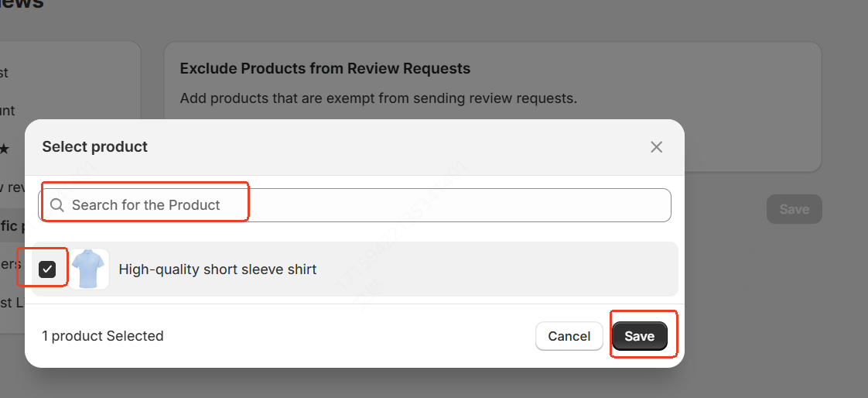Click the dimmed Save button behind dialog

coord(794,209)
